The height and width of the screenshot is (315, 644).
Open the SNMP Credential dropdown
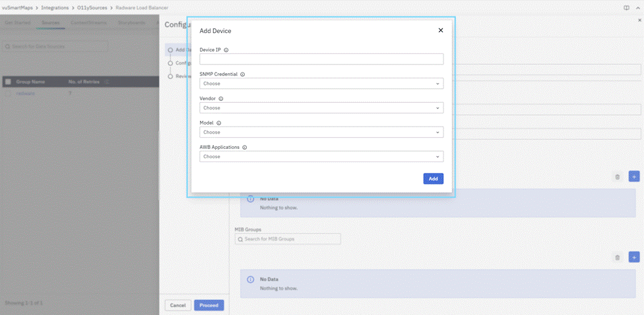tap(321, 84)
